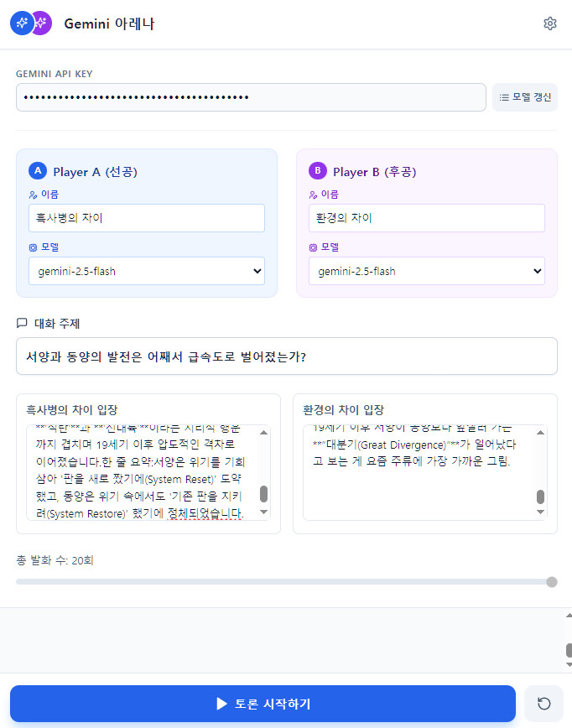Click Player B name field 환경의 차이
This screenshot has height=728, width=572.
(x=427, y=218)
